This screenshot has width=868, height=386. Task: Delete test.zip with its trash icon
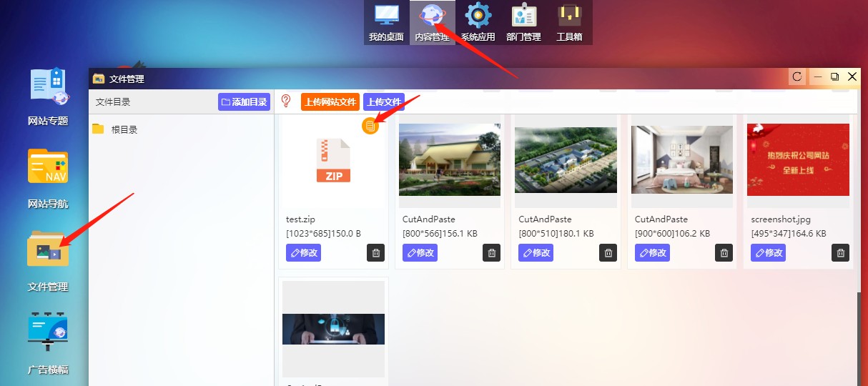coord(375,252)
